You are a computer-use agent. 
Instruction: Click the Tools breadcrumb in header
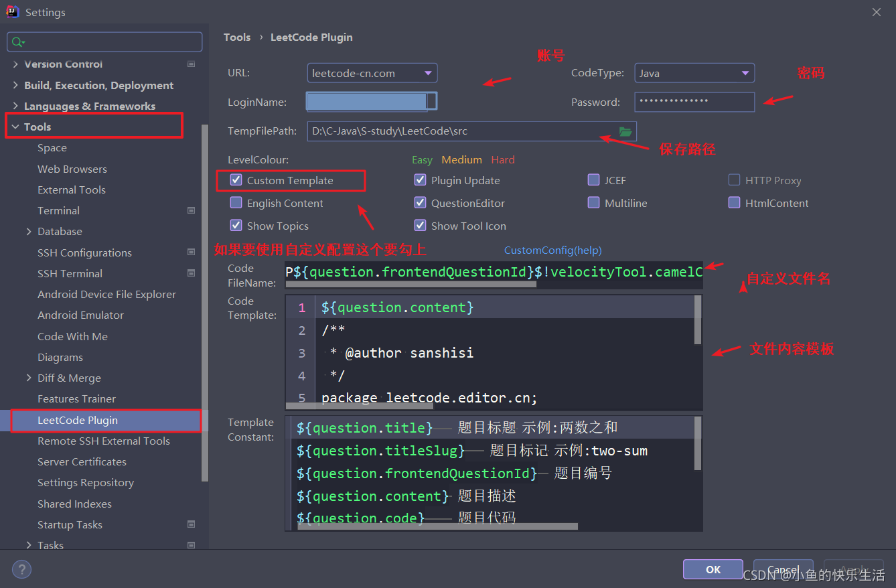237,37
